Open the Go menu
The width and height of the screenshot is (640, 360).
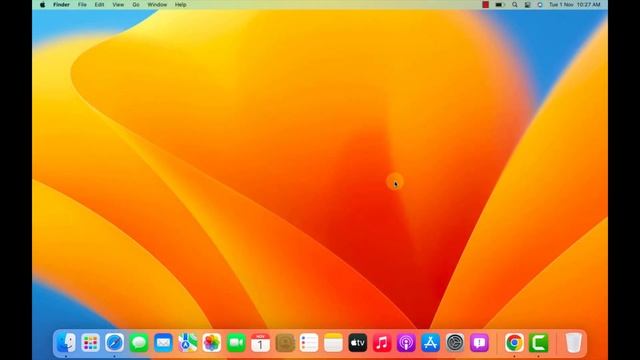(x=136, y=4)
